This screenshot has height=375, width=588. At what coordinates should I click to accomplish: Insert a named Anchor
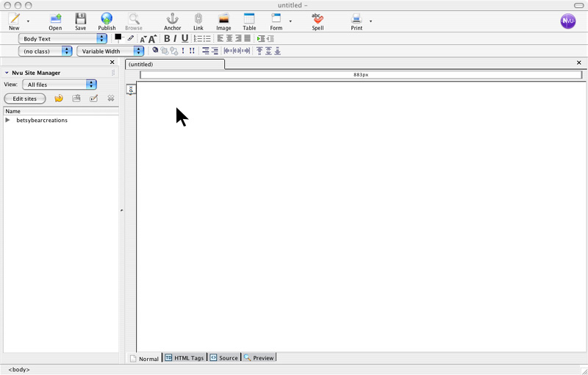(x=173, y=21)
